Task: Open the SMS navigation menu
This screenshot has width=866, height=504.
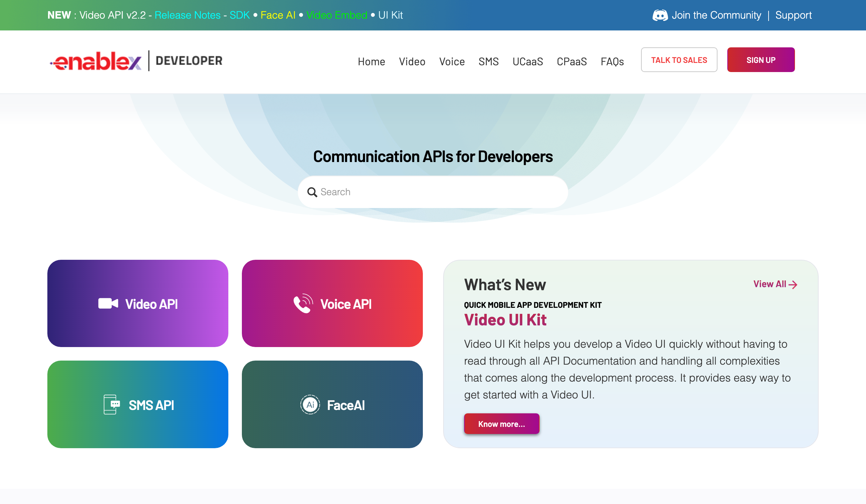Action: coord(488,62)
